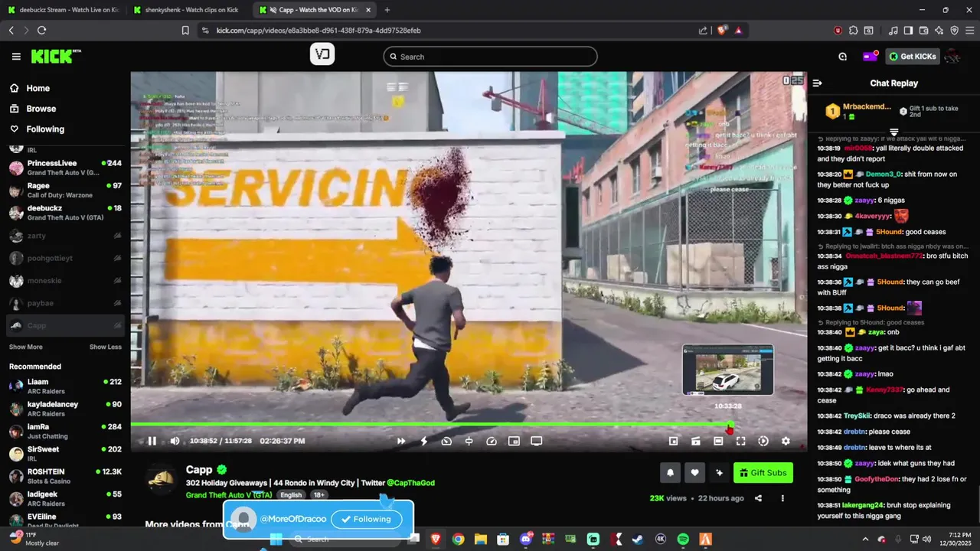Reload the page
980x551 pixels.
41,31
